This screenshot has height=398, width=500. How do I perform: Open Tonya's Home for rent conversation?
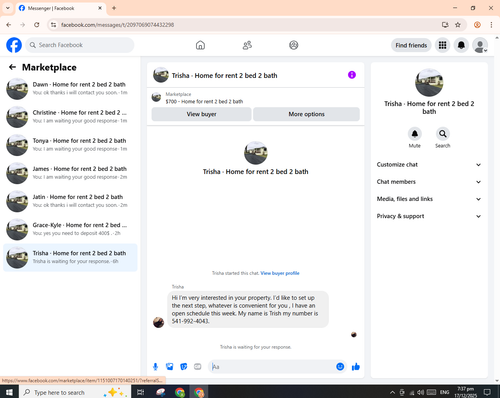pyautogui.click(x=70, y=145)
